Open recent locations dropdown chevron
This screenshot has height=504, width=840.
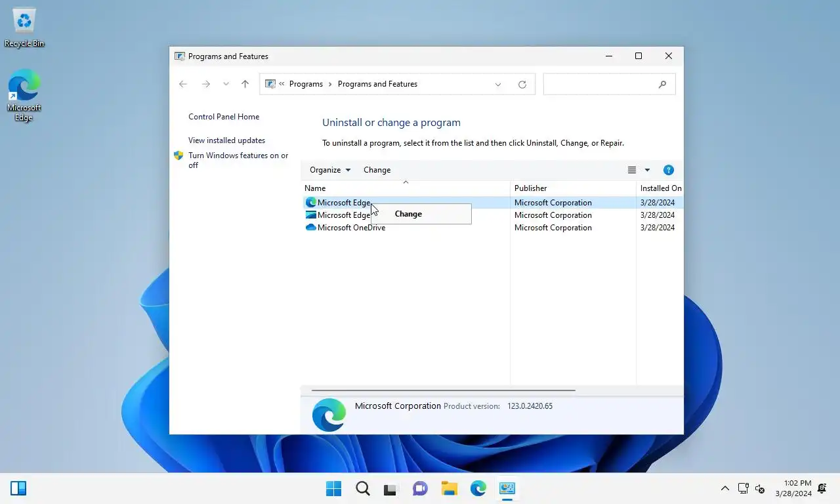click(226, 84)
